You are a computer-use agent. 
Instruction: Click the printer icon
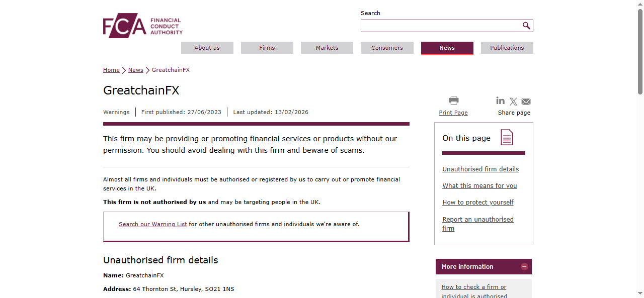454,101
